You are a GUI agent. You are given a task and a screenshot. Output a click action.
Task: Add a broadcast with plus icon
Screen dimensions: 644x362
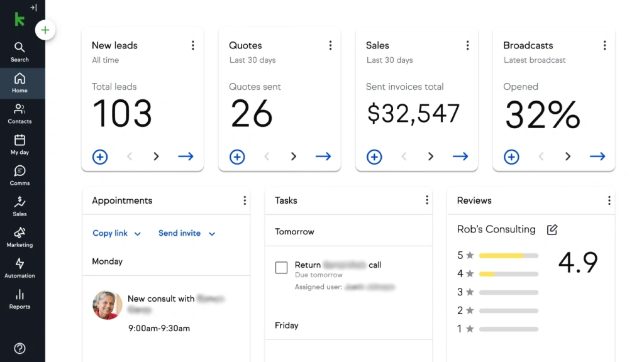coord(511,156)
